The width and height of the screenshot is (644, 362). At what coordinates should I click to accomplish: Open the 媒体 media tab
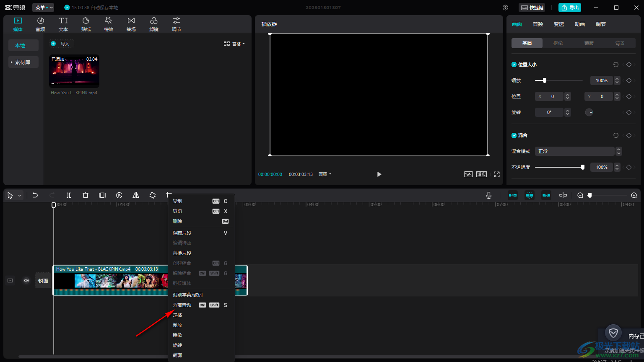(18, 24)
